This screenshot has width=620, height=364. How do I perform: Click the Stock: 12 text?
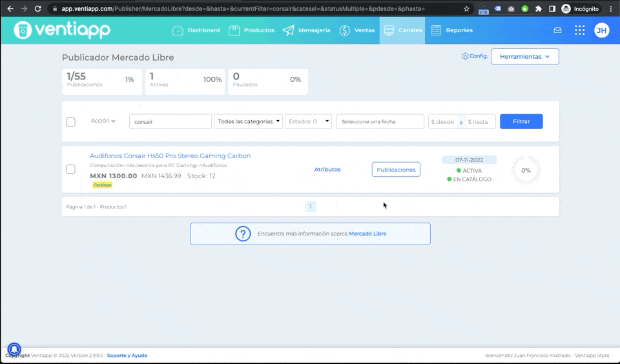(201, 176)
